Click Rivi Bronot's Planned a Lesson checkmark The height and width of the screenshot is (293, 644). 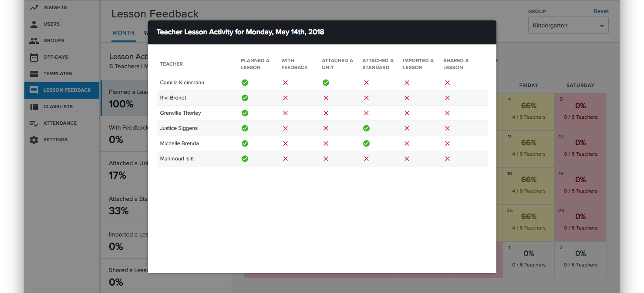(x=245, y=98)
